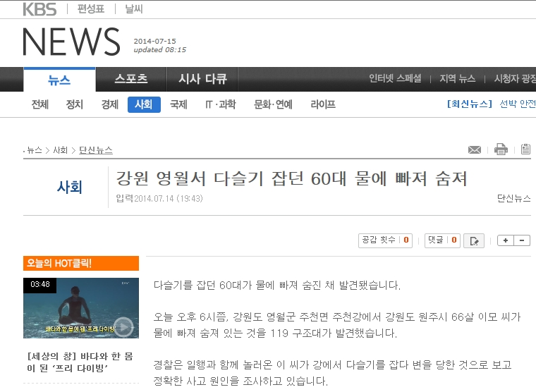Click the 공감 횟수 button
The height and width of the screenshot is (392, 536).
(x=385, y=240)
